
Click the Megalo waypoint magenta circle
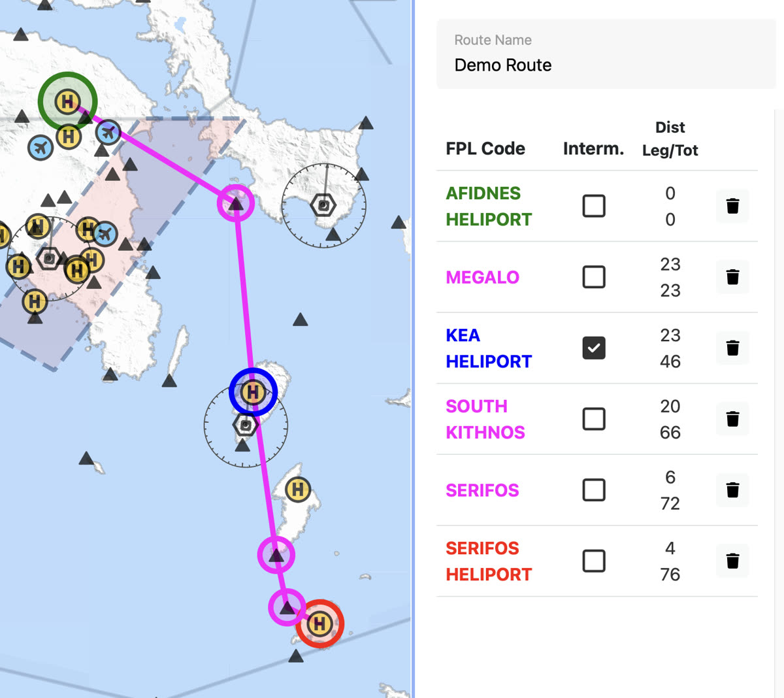[236, 203]
